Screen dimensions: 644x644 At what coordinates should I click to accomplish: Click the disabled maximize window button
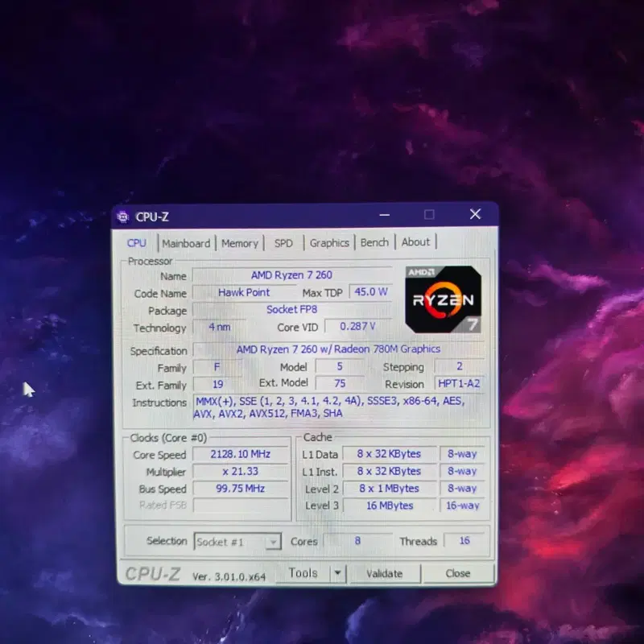(429, 214)
